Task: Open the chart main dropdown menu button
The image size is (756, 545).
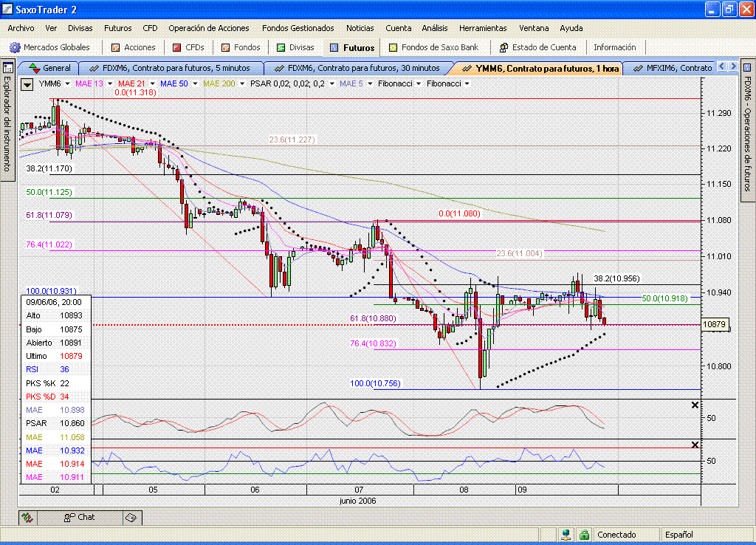Action: (27, 85)
